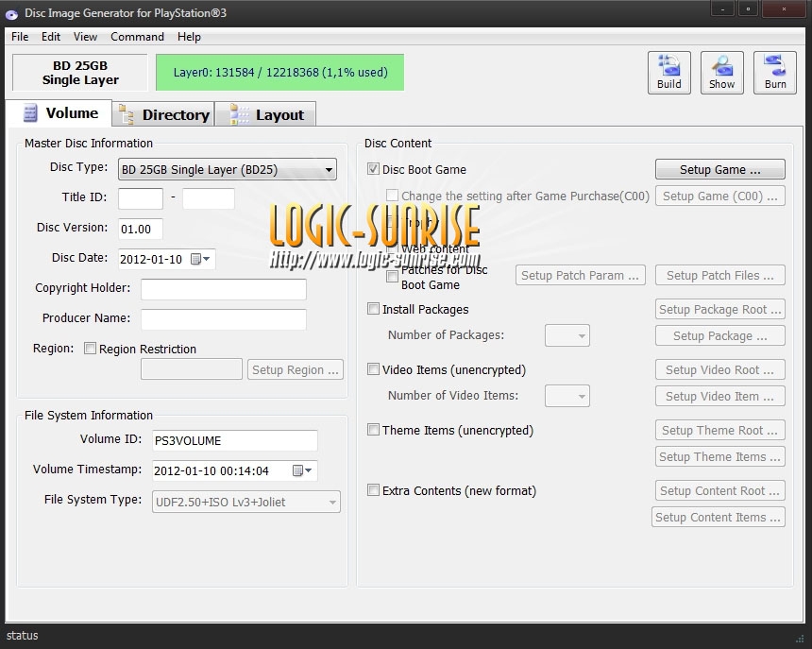Focus the Producer Name input field
Image resolution: width=812 pixels, height=649 pixels.
(x=224, y=319)
